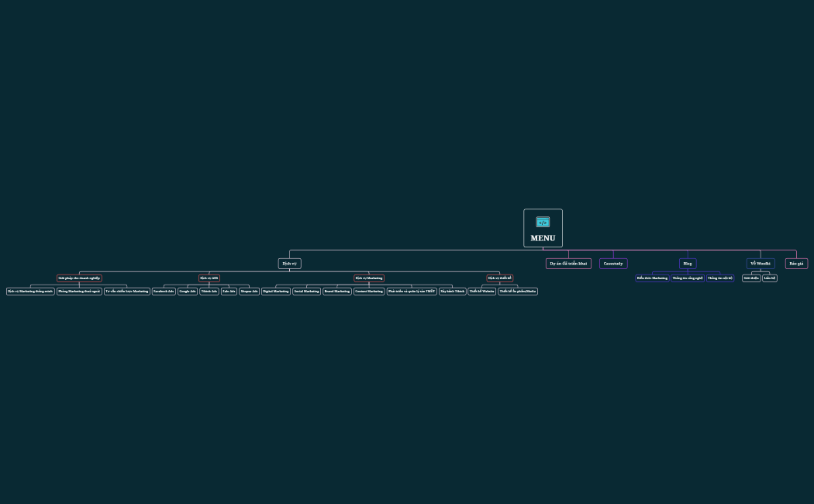This screenshot has width=814, height=504.
Task: Click the Content Marketing node
Action: (369, 292)
